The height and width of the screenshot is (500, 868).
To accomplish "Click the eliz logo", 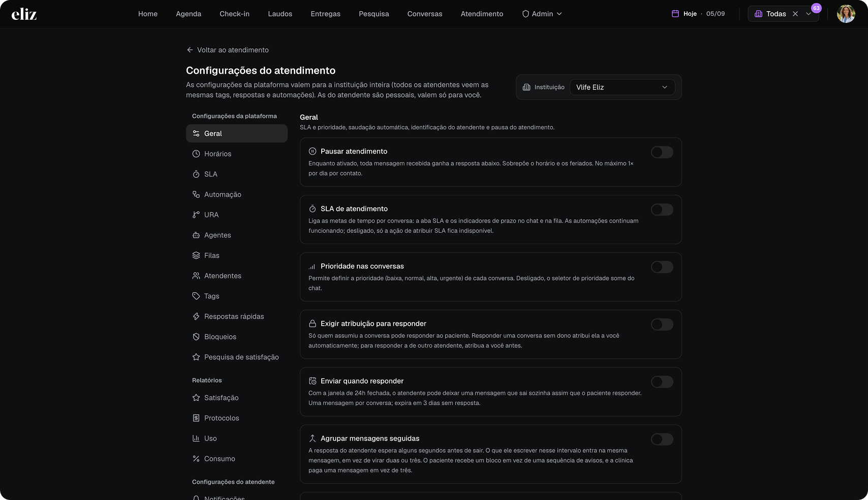I will point(24,14).
